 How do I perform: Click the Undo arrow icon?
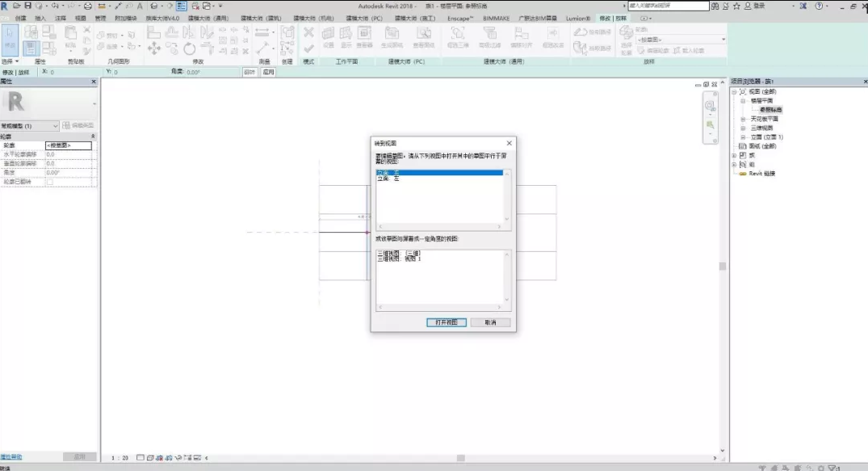[55, 6]
